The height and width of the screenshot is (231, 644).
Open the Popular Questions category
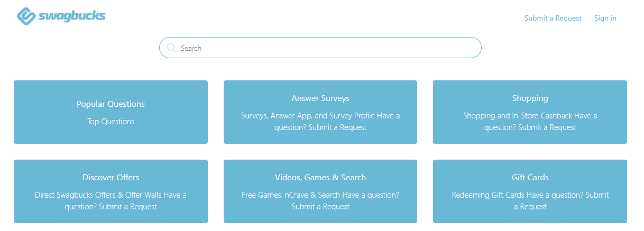point(111,112)
